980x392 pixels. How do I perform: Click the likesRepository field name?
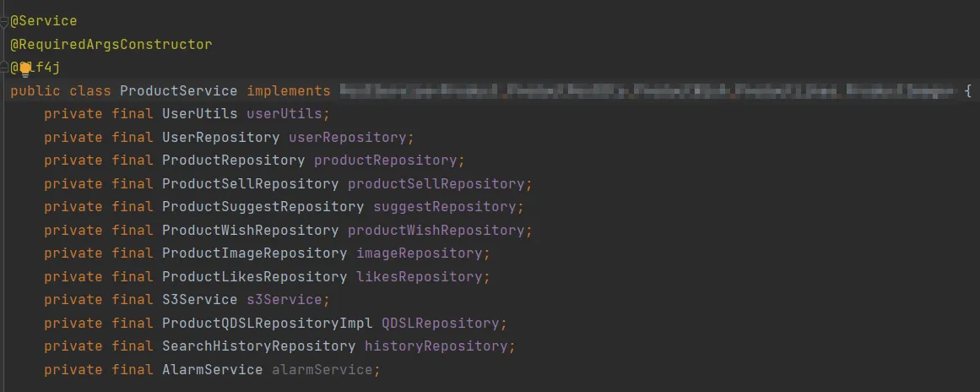[419, 276]
